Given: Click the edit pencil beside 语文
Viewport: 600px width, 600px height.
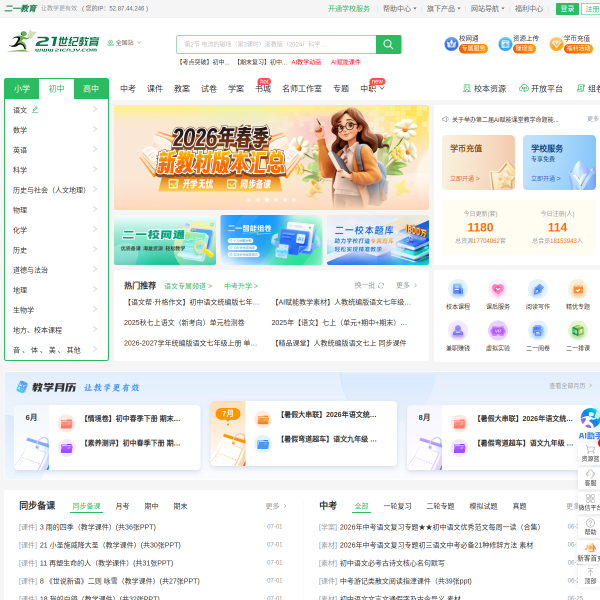Looking at the screenshot, I should tap(35, 110).
